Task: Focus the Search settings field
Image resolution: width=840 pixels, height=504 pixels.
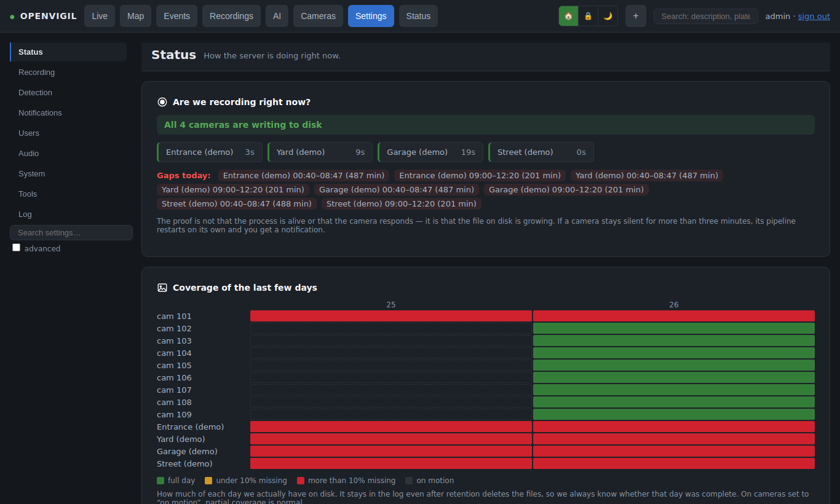Action: click(71, 232)
